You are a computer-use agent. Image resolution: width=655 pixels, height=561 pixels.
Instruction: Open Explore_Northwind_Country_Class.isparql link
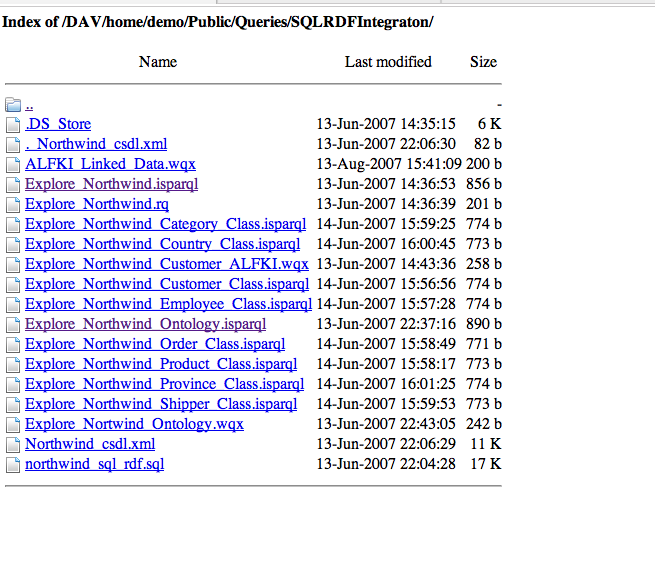tap(162, 244)
